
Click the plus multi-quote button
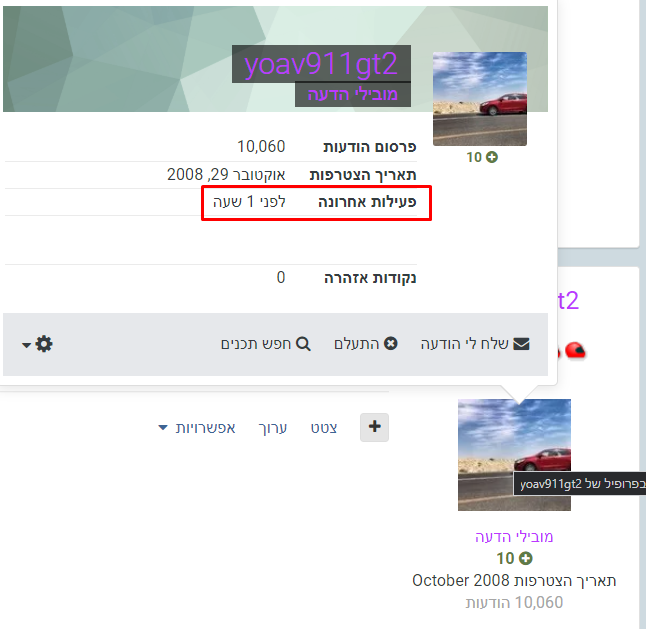click(x=374, y=427)
